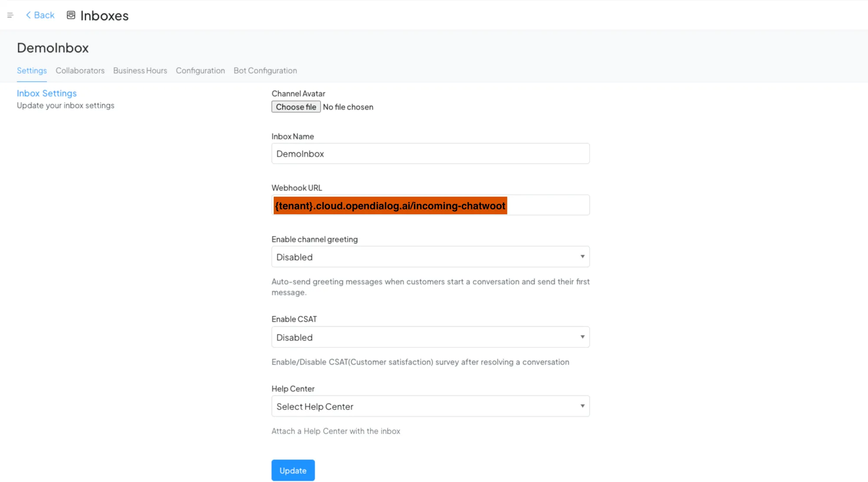The height and width of the screenshot is (482, 868).
Task: Switch to the Collaborators tab
Action: pyautogui.click(x=80, y=71)
